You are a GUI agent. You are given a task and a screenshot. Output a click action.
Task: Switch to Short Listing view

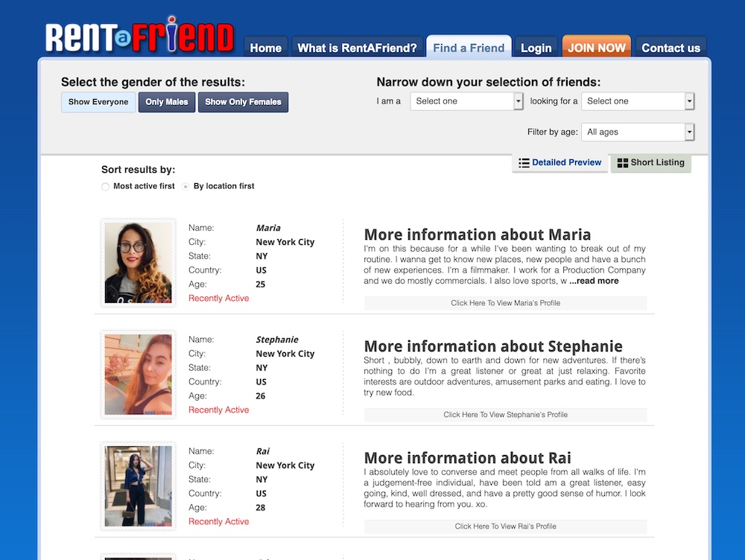pos(650,162)
